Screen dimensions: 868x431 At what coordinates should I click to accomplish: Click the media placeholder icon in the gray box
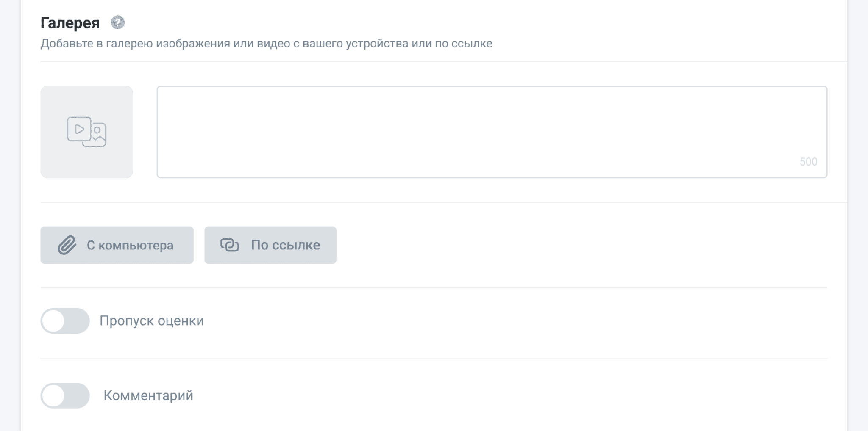[87, 132]
